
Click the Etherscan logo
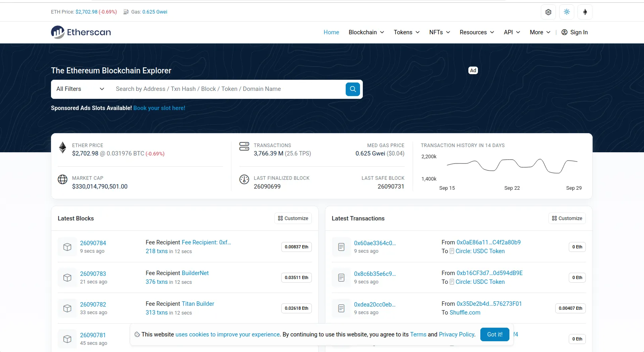[x=81, y=32]
